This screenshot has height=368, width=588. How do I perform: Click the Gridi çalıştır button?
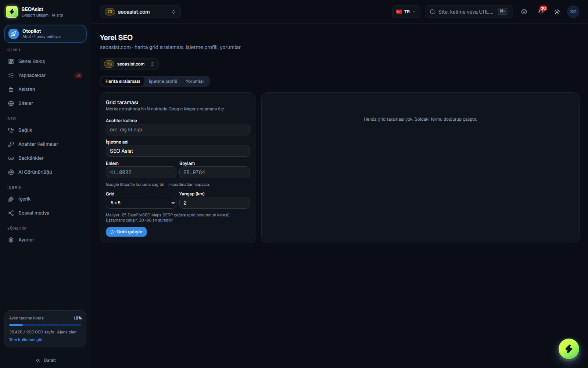[126, 232]
